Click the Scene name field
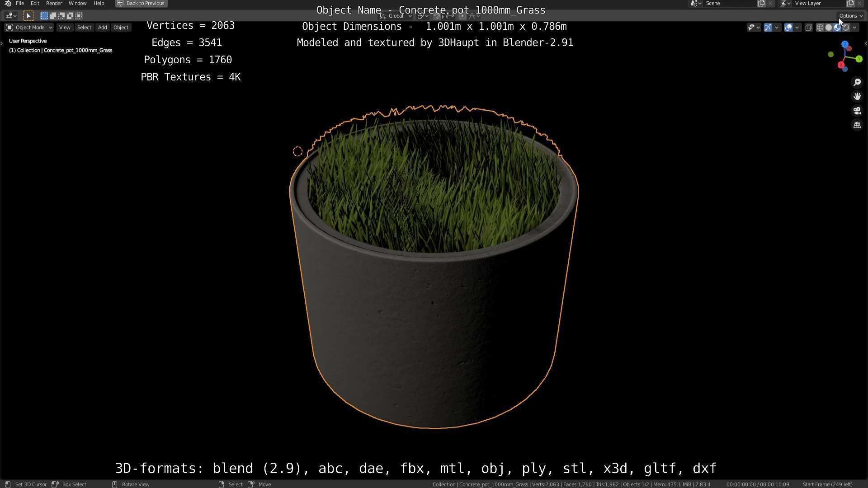 click(730, 3)
